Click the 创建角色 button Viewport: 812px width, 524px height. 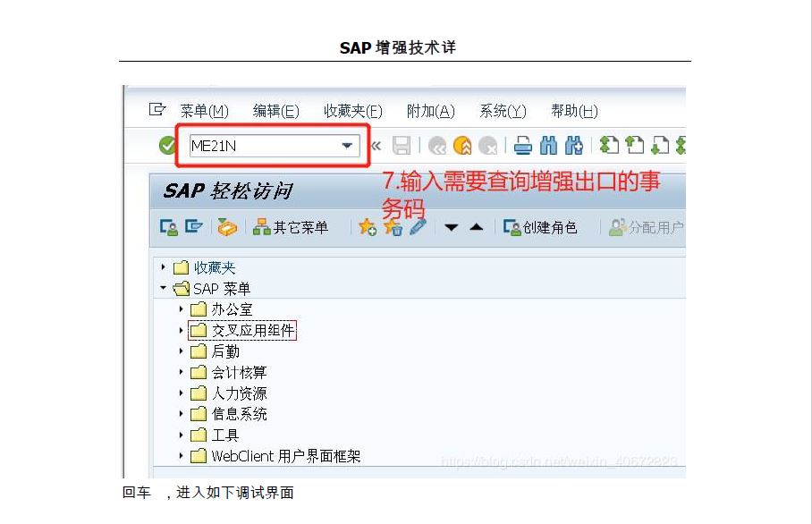(x=540, y=227)
